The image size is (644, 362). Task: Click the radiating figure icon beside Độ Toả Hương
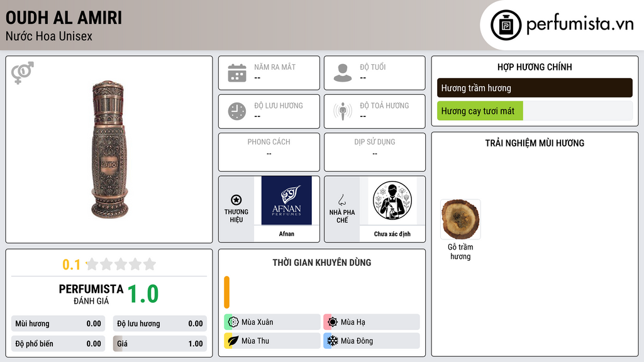click(x=343, y=111)
